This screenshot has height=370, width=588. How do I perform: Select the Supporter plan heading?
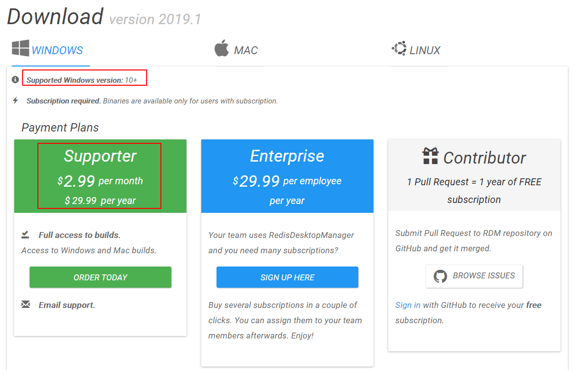click(100, 156)
